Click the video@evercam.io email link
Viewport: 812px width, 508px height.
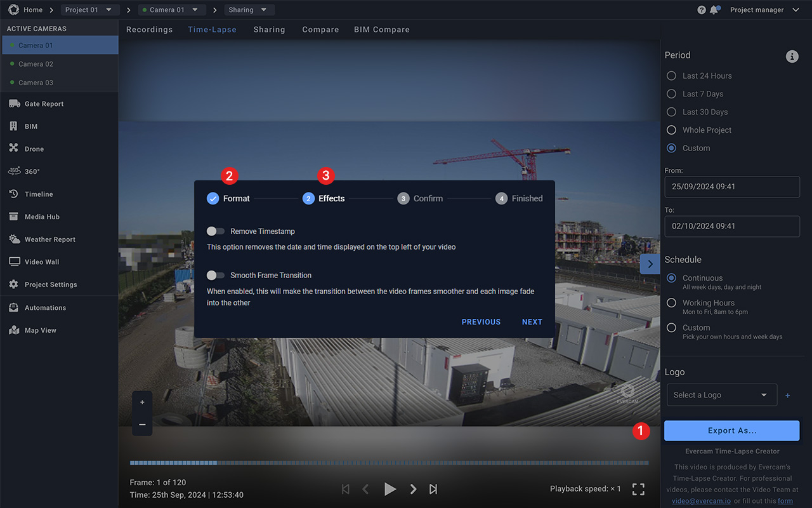(x=701, y=500)
